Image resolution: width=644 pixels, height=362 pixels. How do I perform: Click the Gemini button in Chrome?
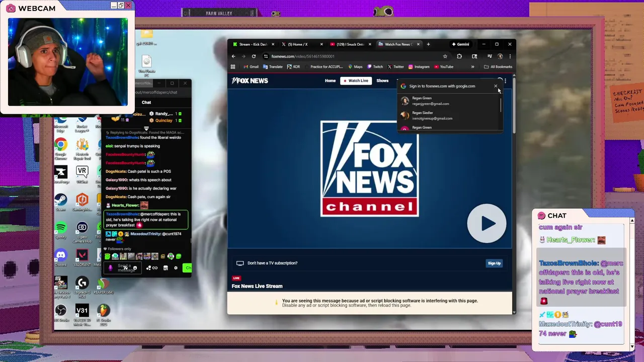(460, 44)
